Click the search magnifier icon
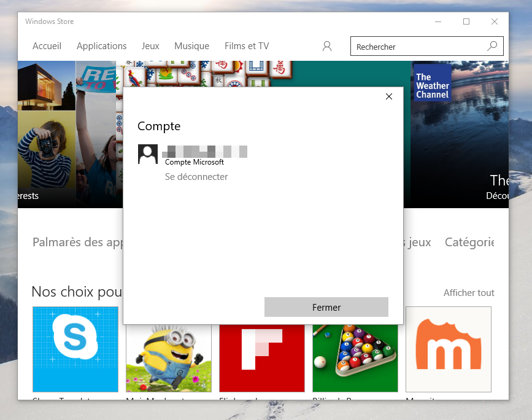 (492, 46)
